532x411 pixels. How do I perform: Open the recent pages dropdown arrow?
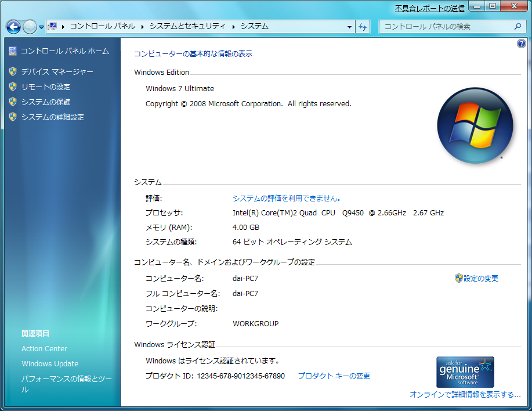click(x=41, y=27)
